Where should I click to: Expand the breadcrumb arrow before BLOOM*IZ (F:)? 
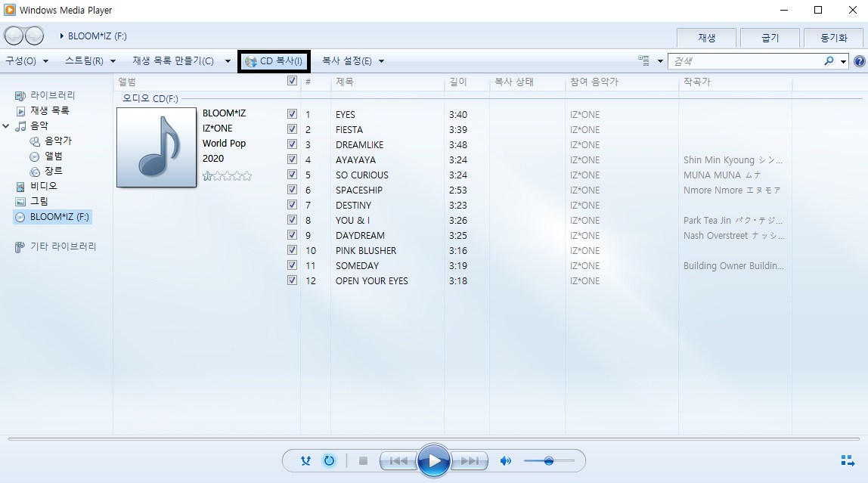61,36
